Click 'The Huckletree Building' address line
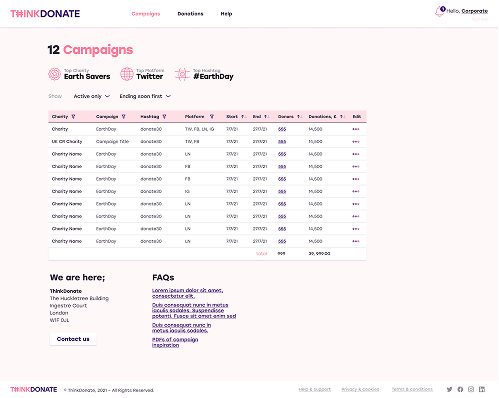This screenshot has width=499, height=398. click(79, 298)
